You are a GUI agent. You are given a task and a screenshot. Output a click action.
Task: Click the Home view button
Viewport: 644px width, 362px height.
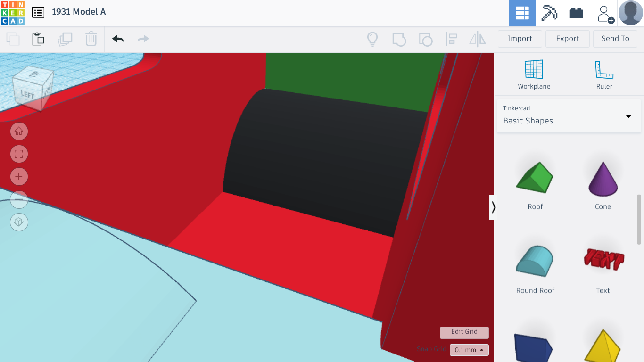(x=19, y=132)
